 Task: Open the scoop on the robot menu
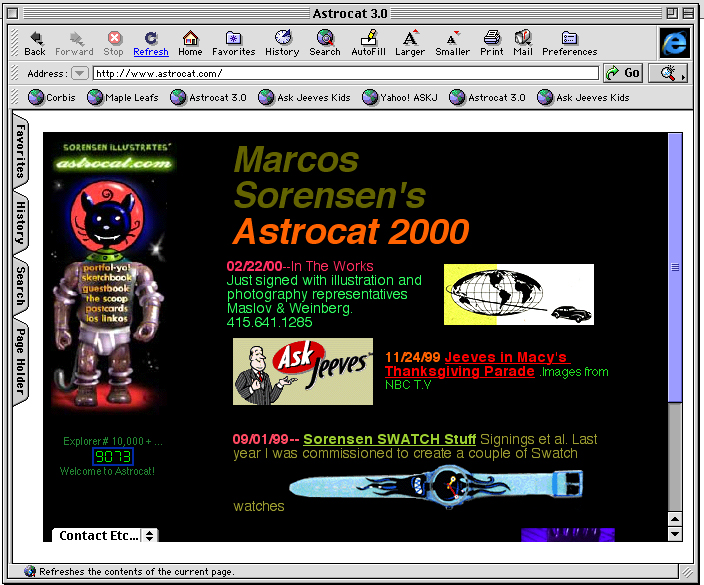(x=107, y=299)
